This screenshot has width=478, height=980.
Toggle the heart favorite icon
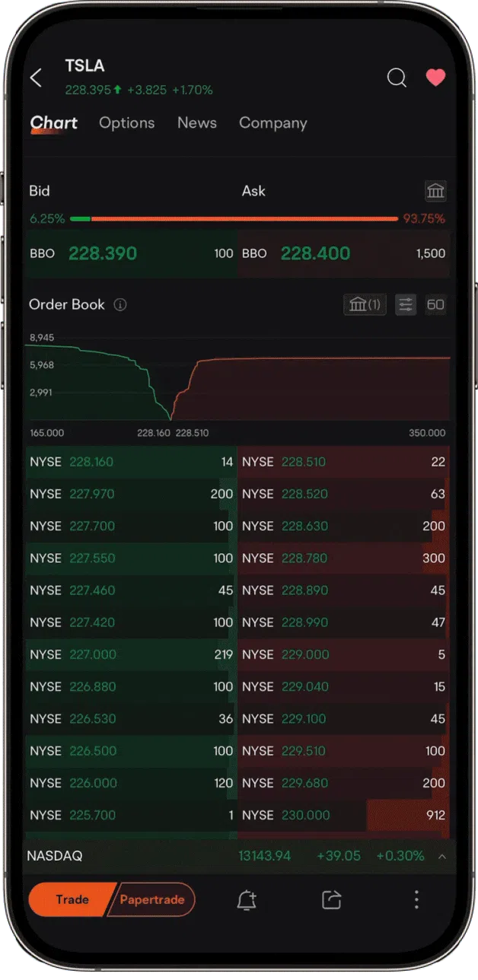pos(435,78)
